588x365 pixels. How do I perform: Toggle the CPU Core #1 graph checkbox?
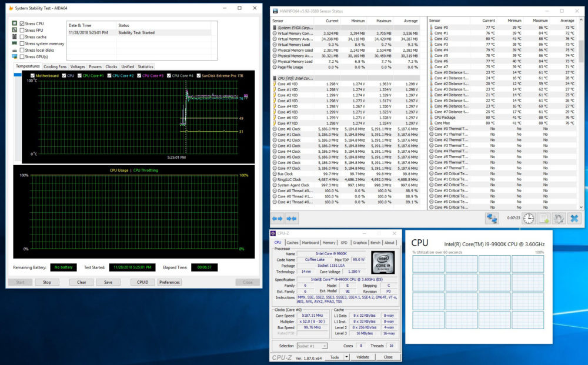(79, 76)
